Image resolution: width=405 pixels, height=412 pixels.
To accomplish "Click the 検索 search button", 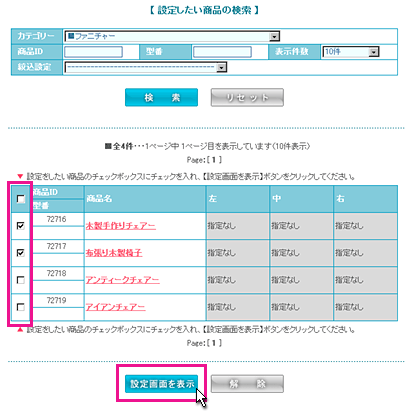I will tap(161, 97).
